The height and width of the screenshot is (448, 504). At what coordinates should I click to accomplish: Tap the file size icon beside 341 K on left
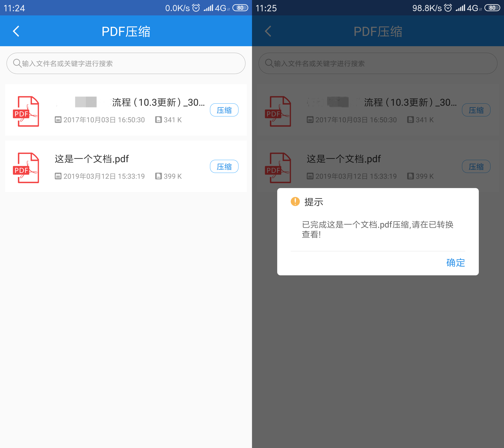pos(158,119)
